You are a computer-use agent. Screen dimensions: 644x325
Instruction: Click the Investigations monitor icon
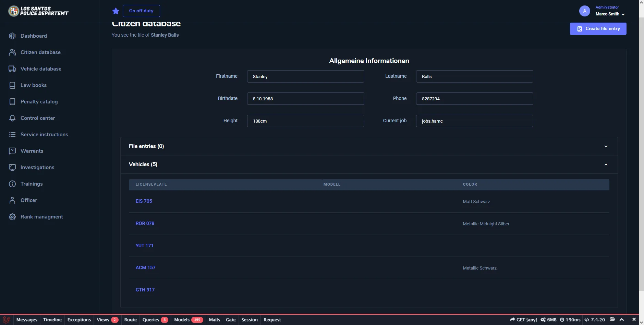(x=12, y=167)
